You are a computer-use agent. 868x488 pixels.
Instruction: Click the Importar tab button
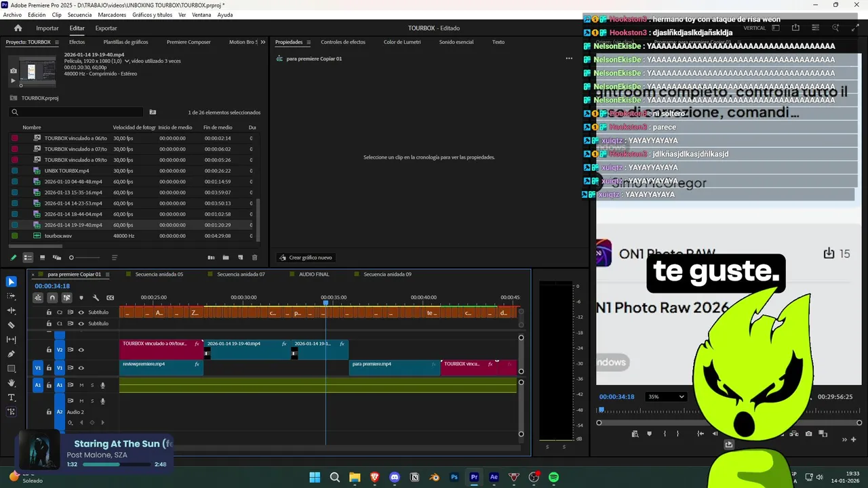pos(47,28)
